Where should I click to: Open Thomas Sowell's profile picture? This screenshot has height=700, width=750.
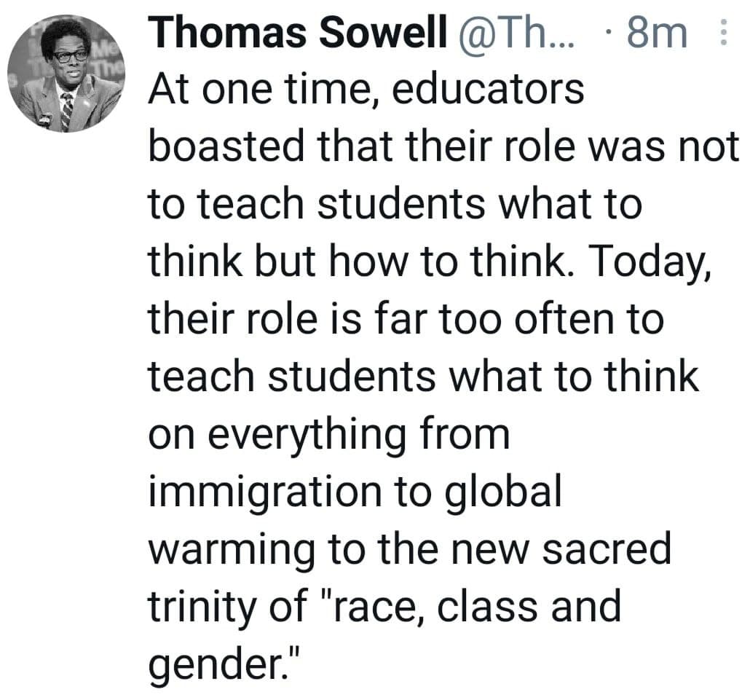pyautogui.click(x=66, y=74)
